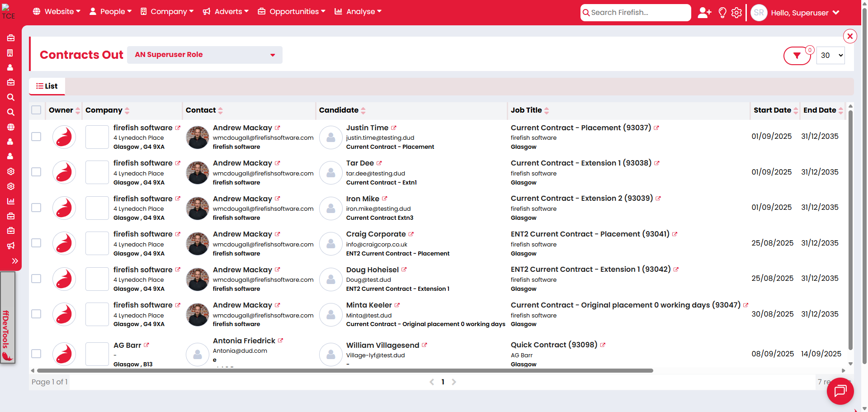Open Justin Time candidate record
This screenshot has width=868, height=412.
pos(367,128)
